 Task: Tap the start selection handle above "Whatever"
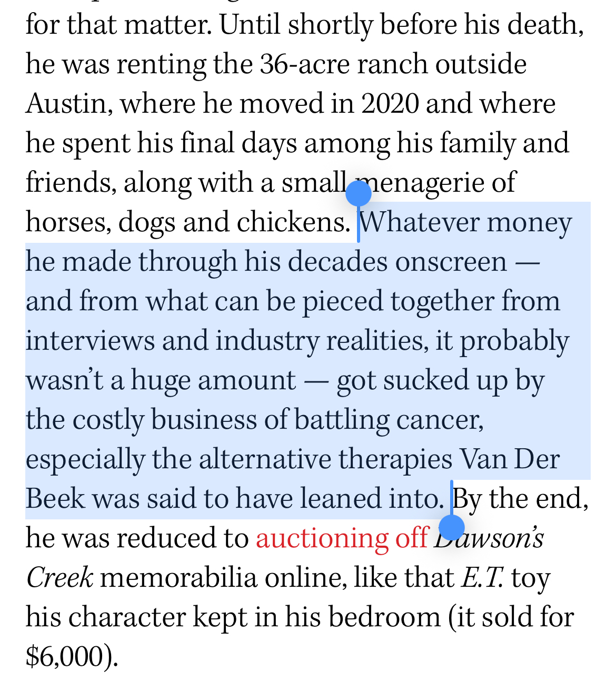click(359, 193)
